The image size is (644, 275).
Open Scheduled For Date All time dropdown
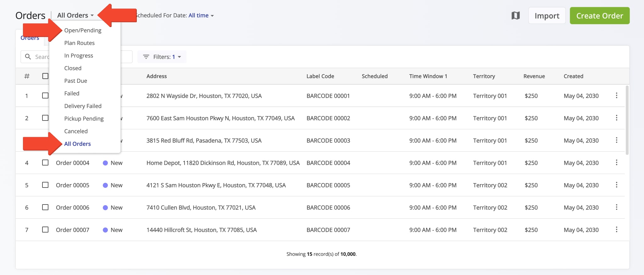201,15
